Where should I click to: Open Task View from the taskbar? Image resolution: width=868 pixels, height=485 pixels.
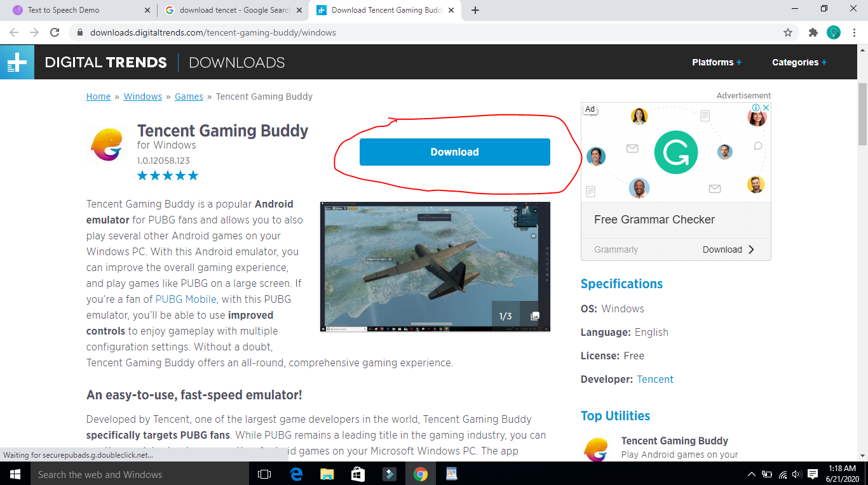264,474
